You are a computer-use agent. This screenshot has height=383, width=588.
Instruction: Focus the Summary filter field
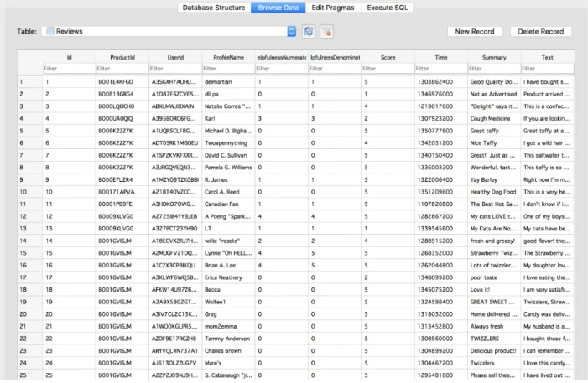point(494,69)
